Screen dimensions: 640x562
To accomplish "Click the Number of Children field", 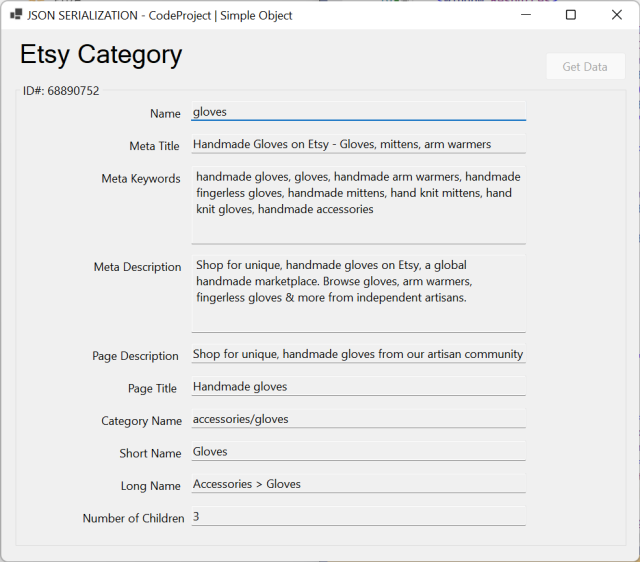I will (x=358, y=516).
